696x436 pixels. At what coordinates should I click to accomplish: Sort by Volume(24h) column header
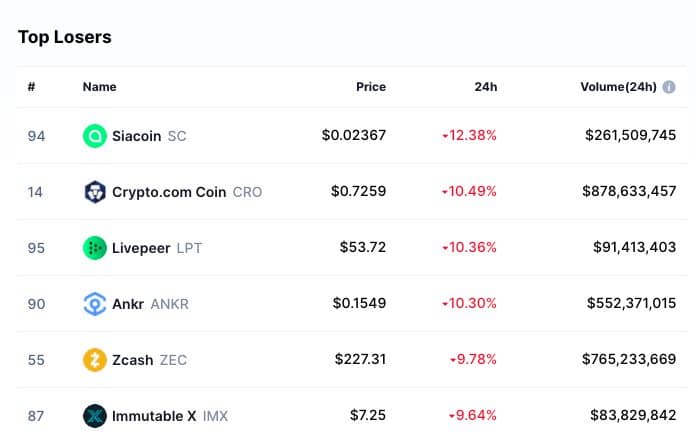coord(618,87)
